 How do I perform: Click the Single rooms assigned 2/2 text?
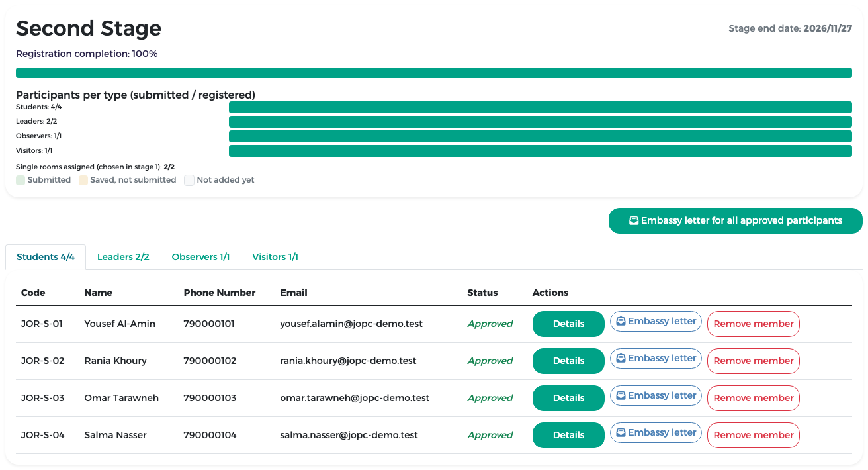pyautogui.click(x=95, y=167)
